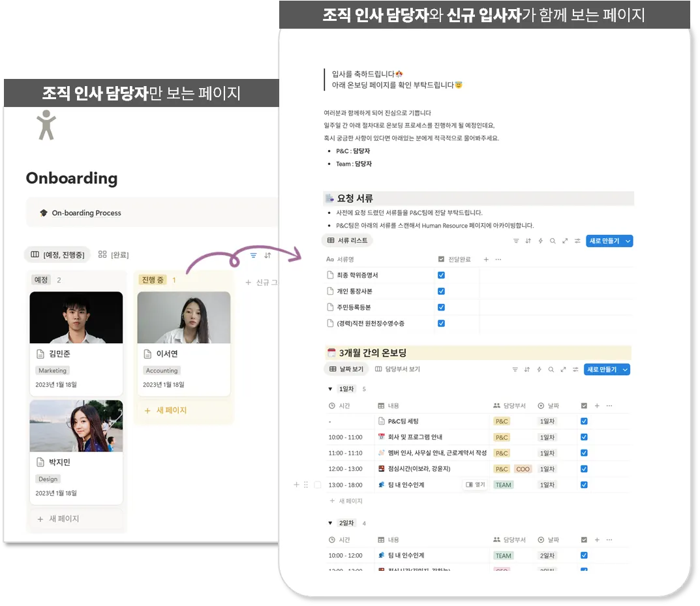
Task: Collapse the 2일차 group
Action: point(330,523)
